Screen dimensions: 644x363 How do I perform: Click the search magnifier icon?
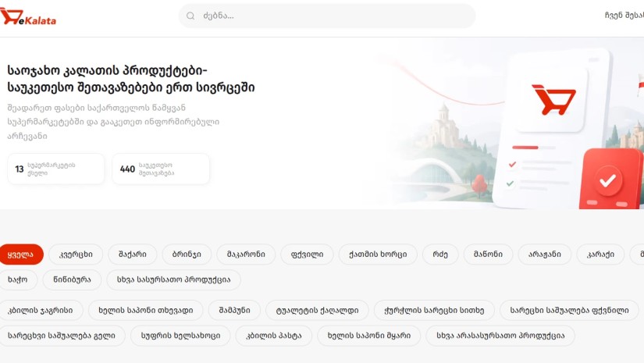190,16
